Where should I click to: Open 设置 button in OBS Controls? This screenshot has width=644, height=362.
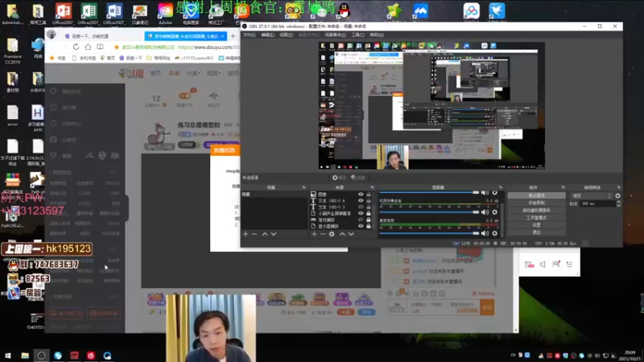coord(536,225)
